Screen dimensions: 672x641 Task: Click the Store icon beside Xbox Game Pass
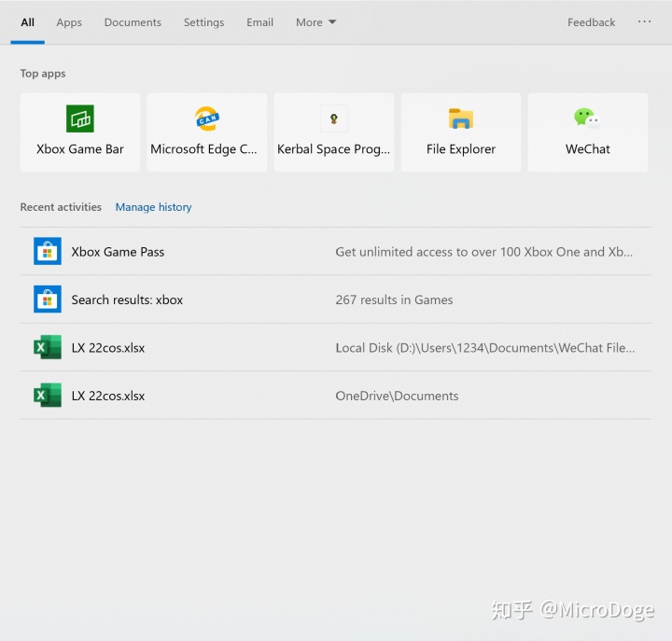[x=48, y=251]
